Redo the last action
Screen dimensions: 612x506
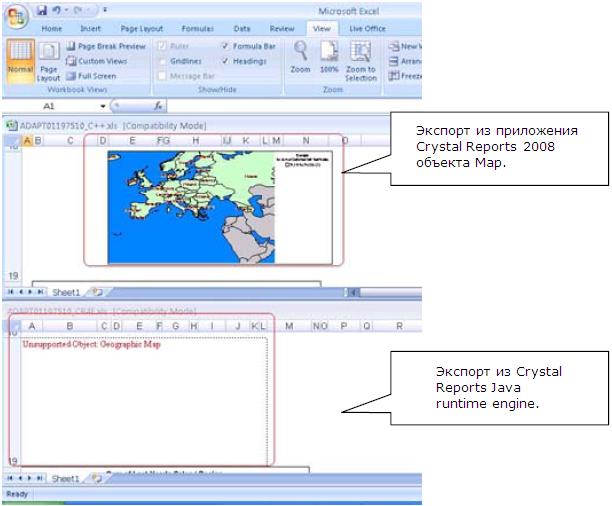click(x=78, y=10)
